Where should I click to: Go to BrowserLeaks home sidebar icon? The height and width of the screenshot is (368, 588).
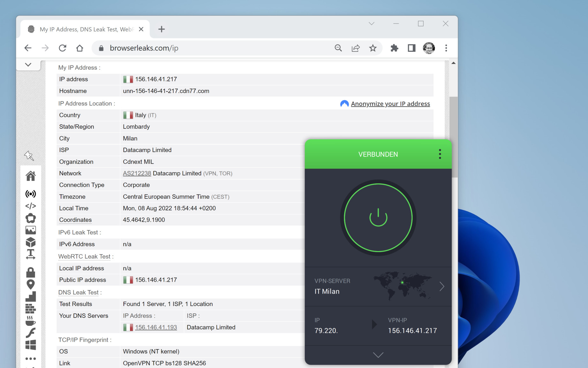pyautogui.click(x=31, y=176)
